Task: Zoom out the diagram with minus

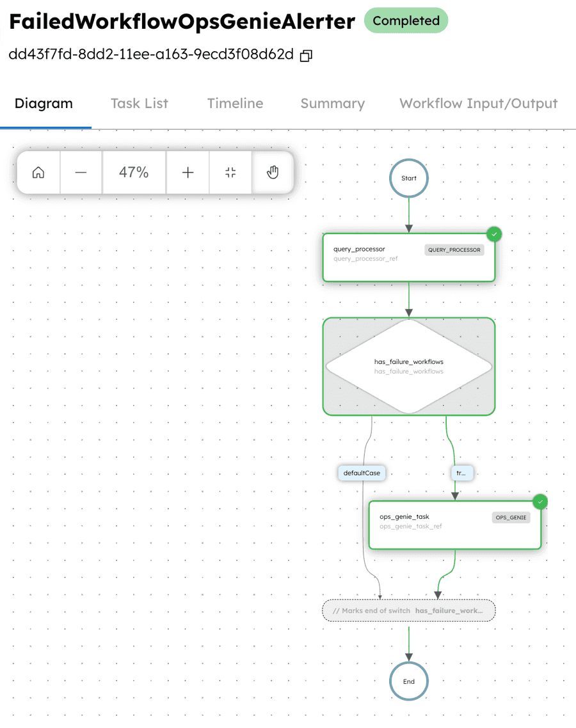Action: point(81,173)
